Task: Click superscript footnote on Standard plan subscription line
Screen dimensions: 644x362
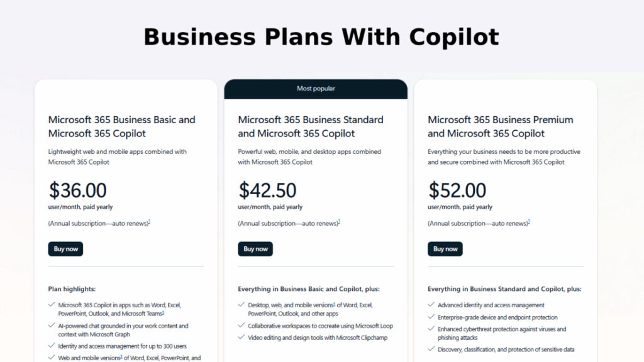Action: (340, 221)
